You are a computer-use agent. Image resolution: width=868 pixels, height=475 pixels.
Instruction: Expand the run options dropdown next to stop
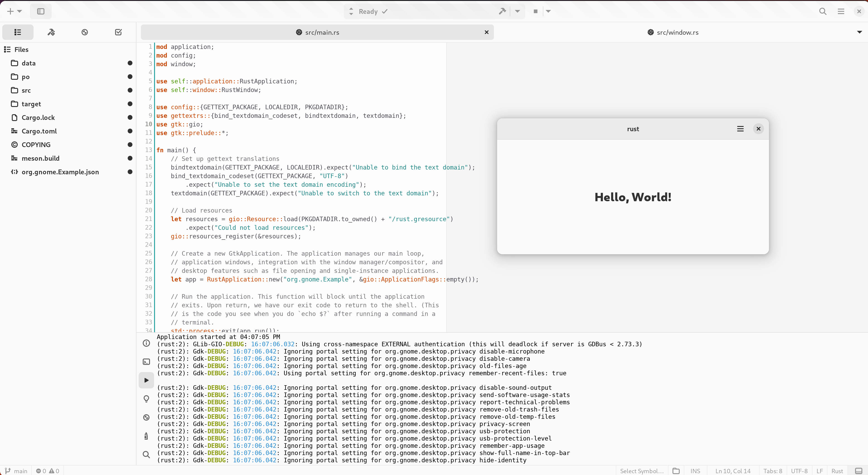tap(548, 12)
